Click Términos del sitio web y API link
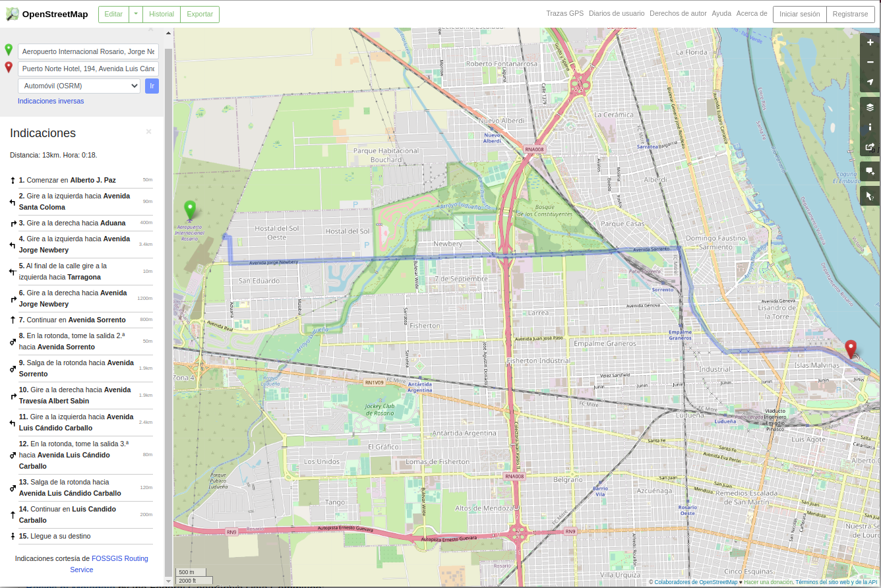 [x=836, y=582]
